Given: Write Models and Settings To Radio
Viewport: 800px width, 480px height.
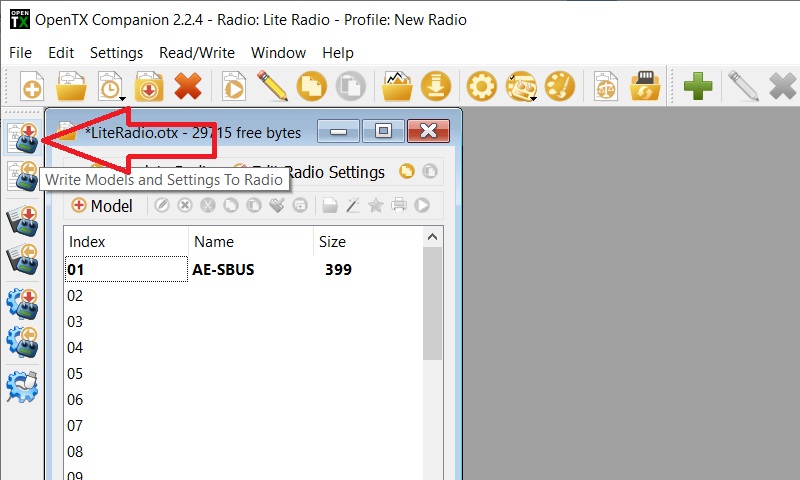Looking at the screenshot, I should point(23,138).
